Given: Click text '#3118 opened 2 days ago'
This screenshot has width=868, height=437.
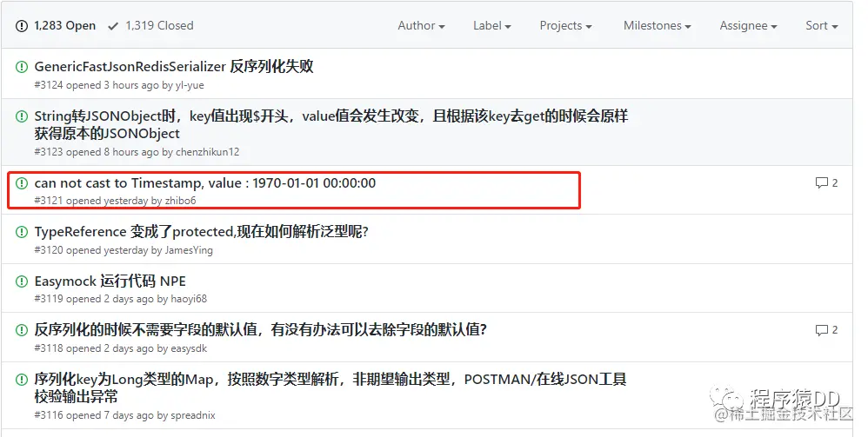Looking at the screenshot, I should [94, 348].
